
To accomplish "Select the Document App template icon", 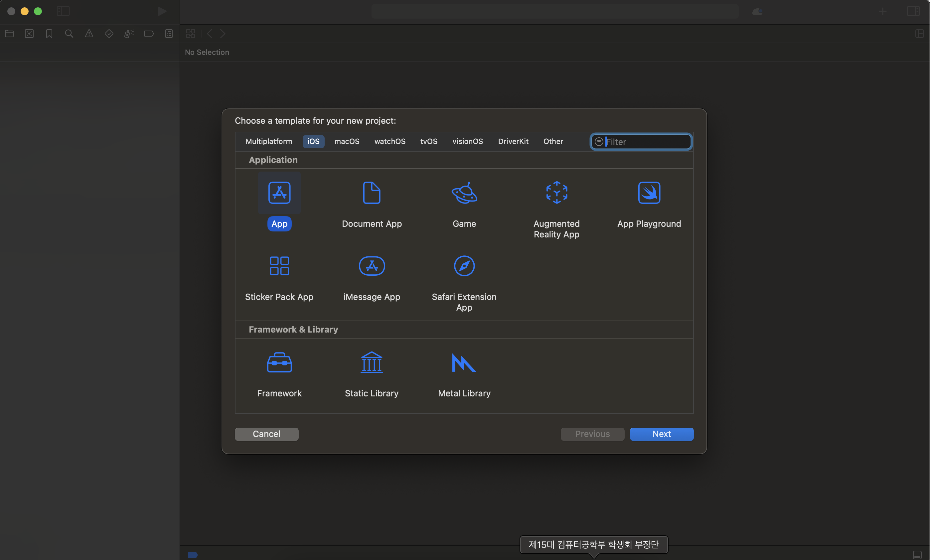I will click(372, 193).
